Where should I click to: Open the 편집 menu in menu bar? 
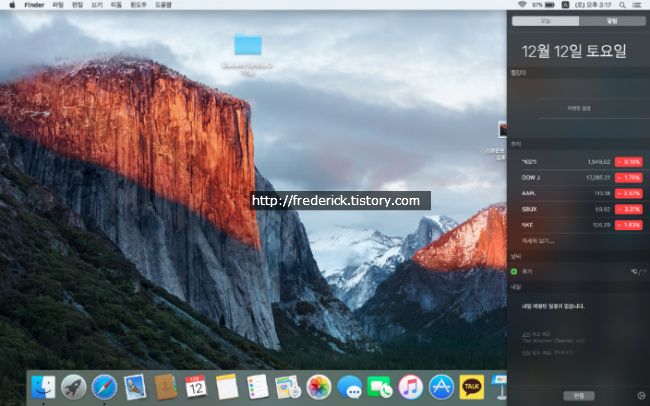click(78, 5)
